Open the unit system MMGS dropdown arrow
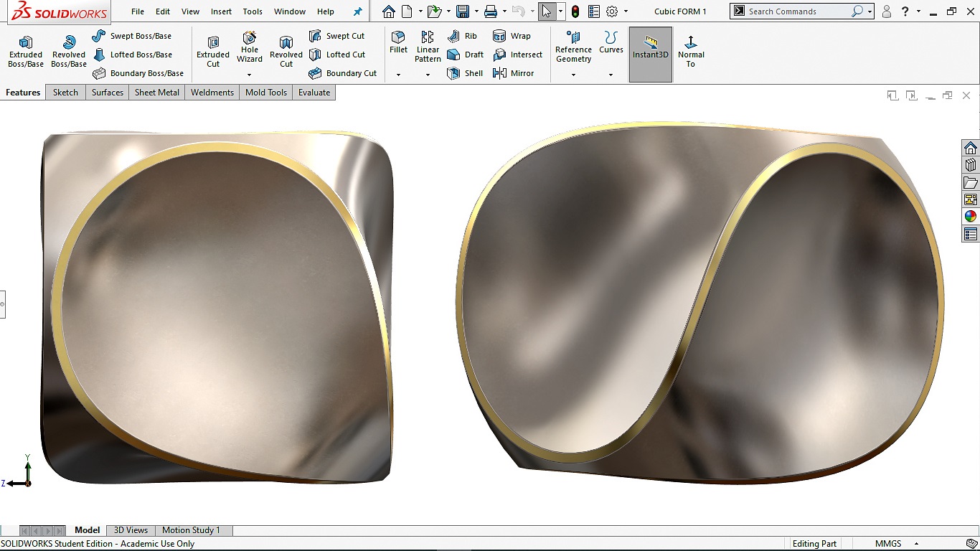The height and width of the screenshot is (551, 980). 916,544
